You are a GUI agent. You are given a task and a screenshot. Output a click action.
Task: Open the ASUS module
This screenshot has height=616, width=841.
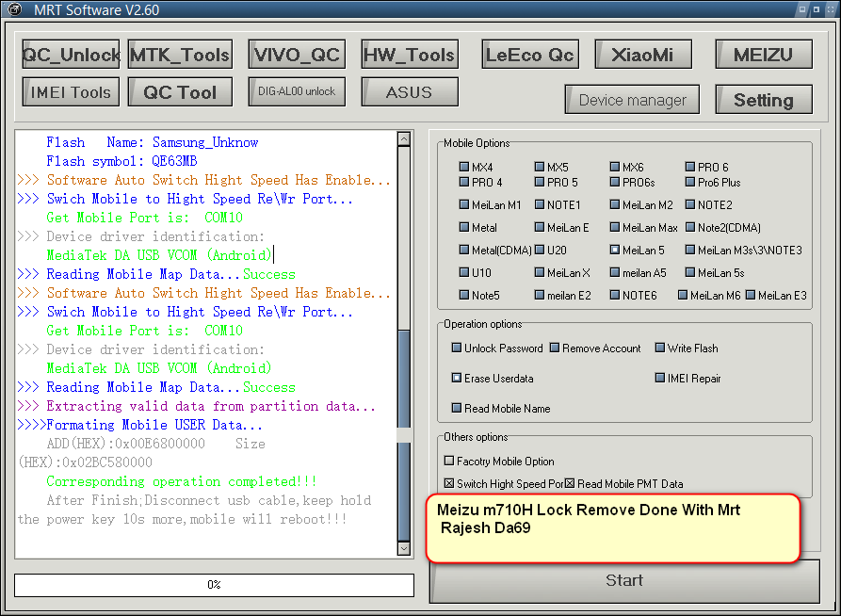(410, 91)
